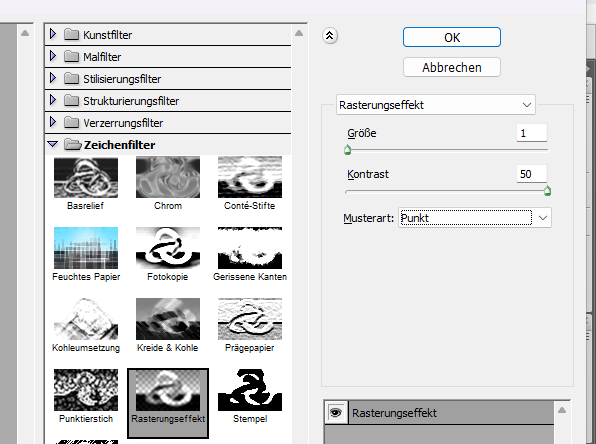The height and width of the screenshot is (444, 596).
Task: Toggle eye visibility of Rasterungseffekt layer
Action: (336, 412)
